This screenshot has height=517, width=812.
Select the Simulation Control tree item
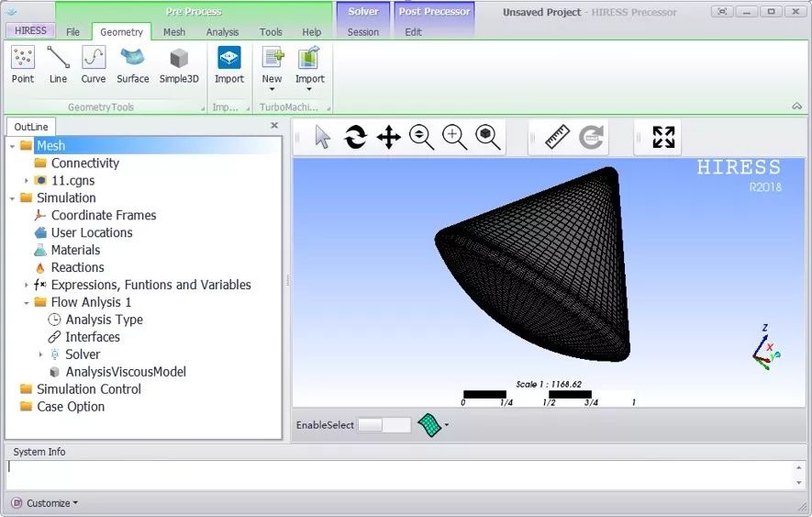pos(89,389)
